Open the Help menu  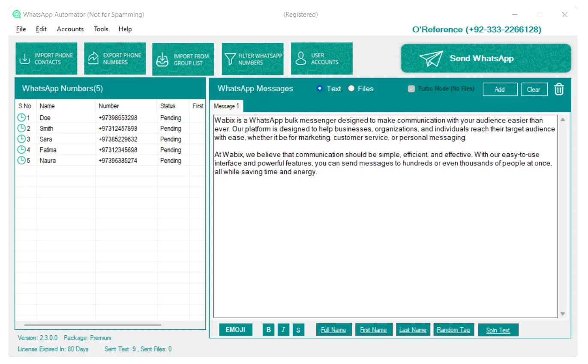(x=125, y=29)
